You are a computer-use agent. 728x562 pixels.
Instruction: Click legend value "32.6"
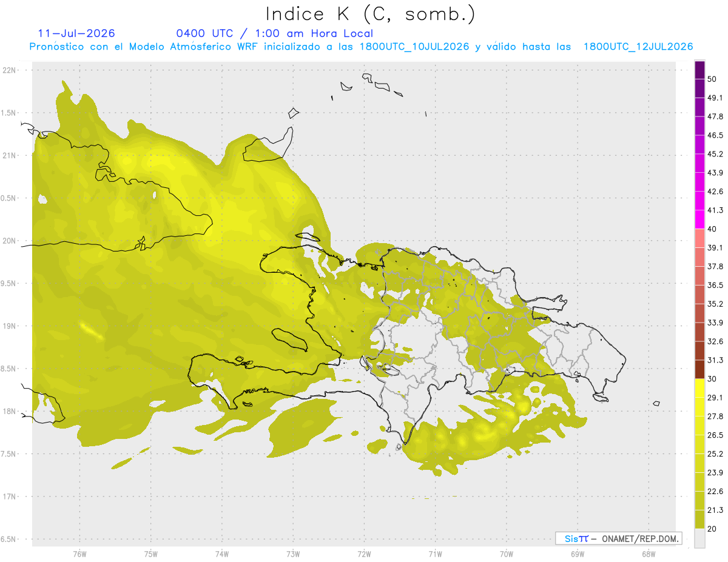tap(715, 341)
